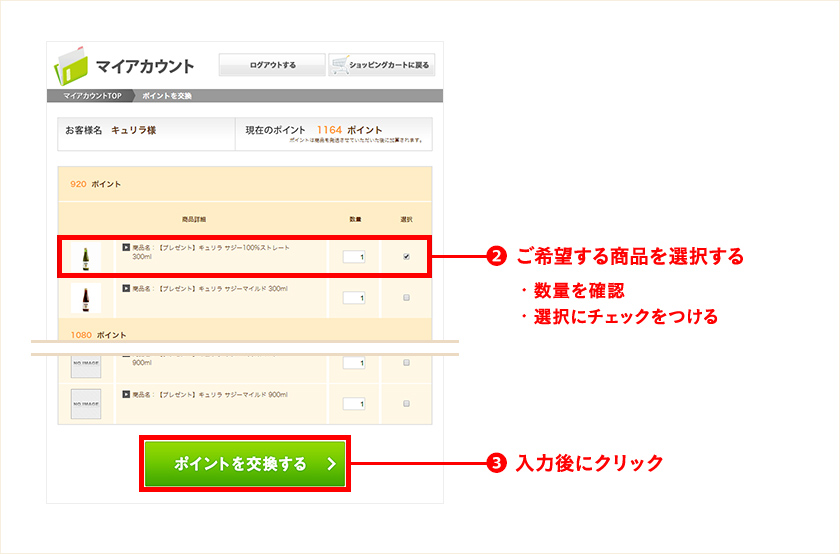Viewport: 840px width, 554px height.
Task: Click the 1164 current points value
Action: point(329,130)
